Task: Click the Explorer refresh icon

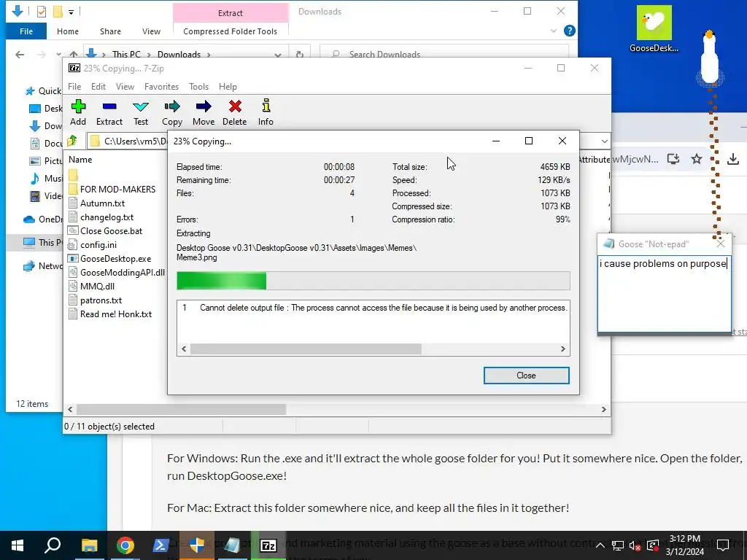Action: pyautogui.click(x=300, y=54)
